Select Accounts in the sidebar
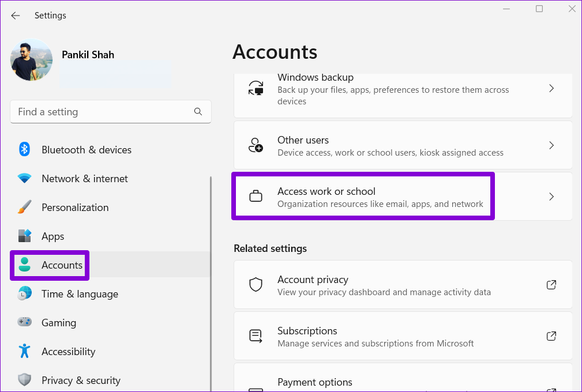This screenshot has height=392, width=582. (x=111, y=265)
